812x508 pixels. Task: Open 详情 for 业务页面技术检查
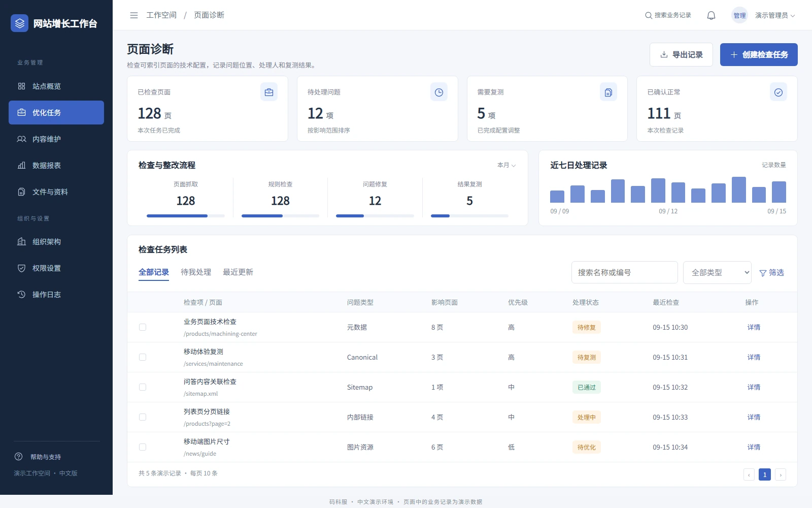coord(754,327)
